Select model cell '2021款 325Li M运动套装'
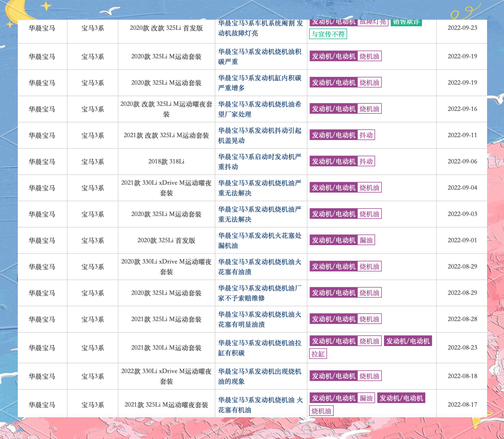The height and width of the screenshot is (439, 504). (x=166, y=319)
